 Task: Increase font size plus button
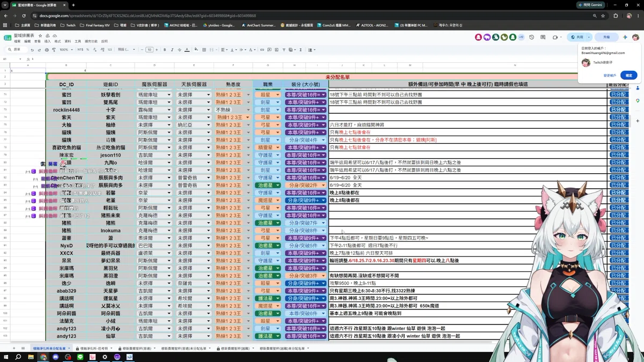point(157,50)
